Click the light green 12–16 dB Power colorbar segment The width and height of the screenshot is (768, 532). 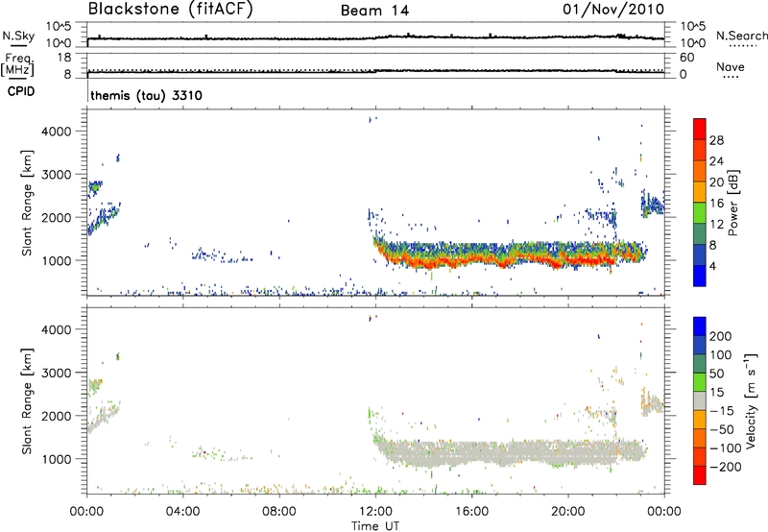click(700, 212)
